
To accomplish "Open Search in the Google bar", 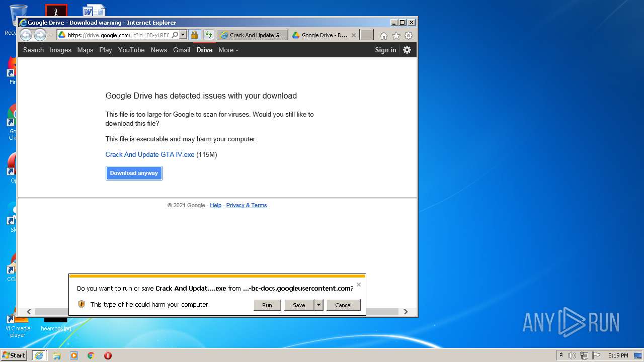I will tap(33, 50).
